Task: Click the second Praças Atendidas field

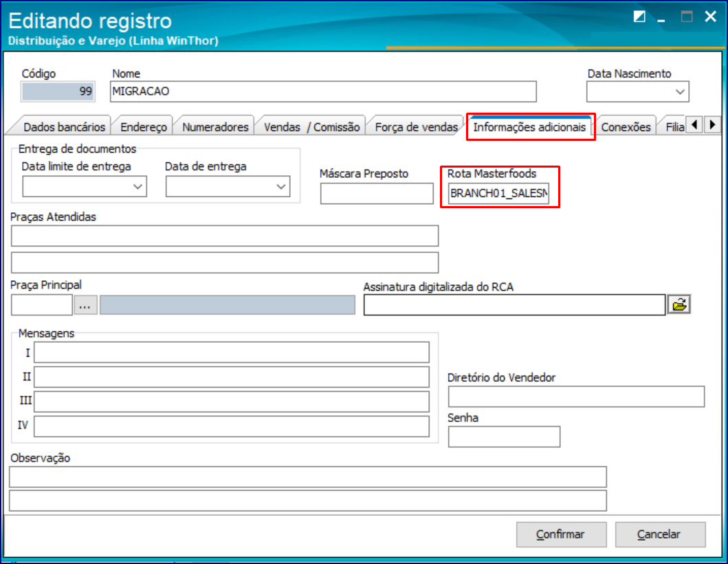Action: tap(225, 262)
